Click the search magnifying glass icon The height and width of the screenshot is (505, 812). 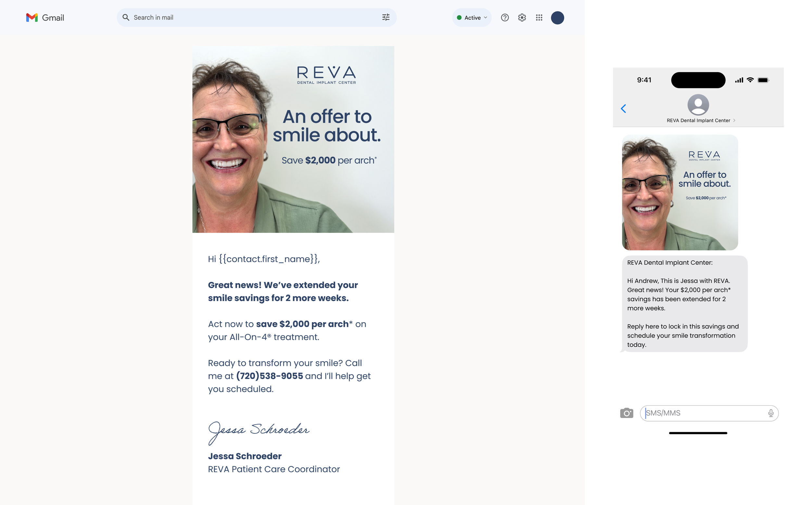point(126,17)
